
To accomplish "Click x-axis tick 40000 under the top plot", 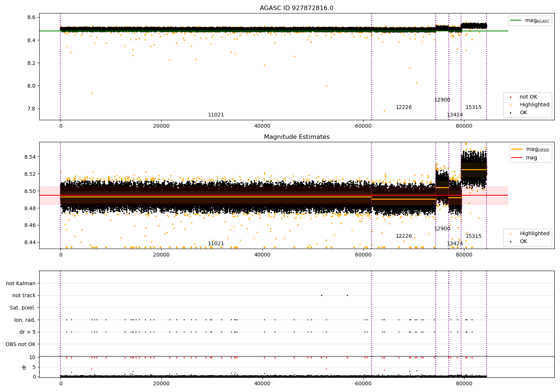I will [x=262, y=126].
